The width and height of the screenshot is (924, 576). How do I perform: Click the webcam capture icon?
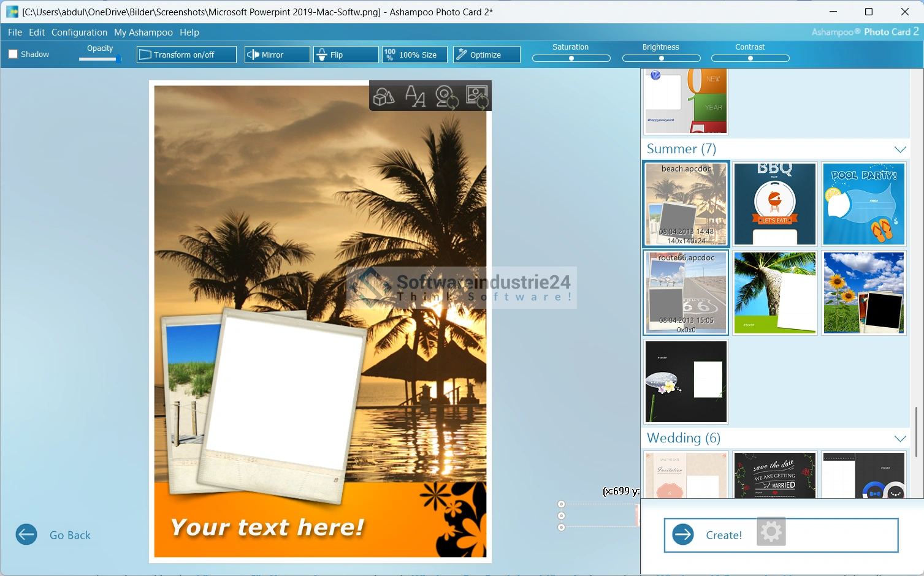pyautogui.click(x=446, y=97)
